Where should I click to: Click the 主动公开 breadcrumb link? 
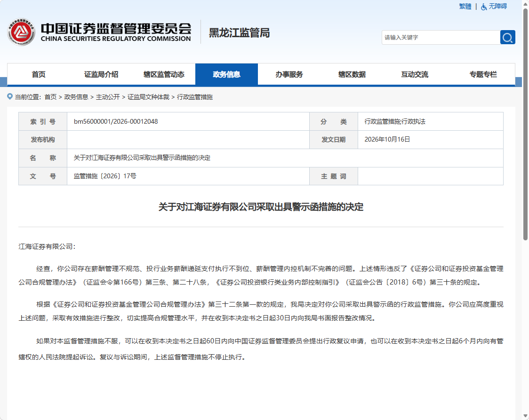108,97
